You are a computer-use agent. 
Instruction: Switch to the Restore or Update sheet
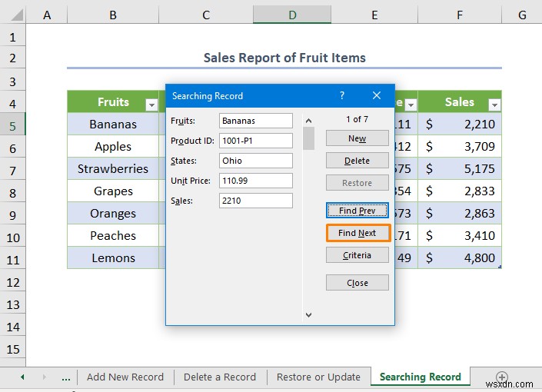pos(318,377)
